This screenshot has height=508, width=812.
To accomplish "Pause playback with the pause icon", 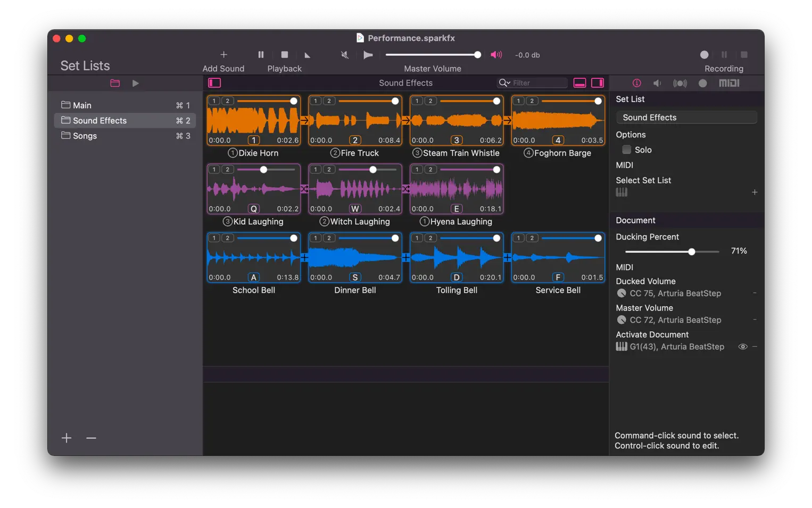I will point(261,54).
